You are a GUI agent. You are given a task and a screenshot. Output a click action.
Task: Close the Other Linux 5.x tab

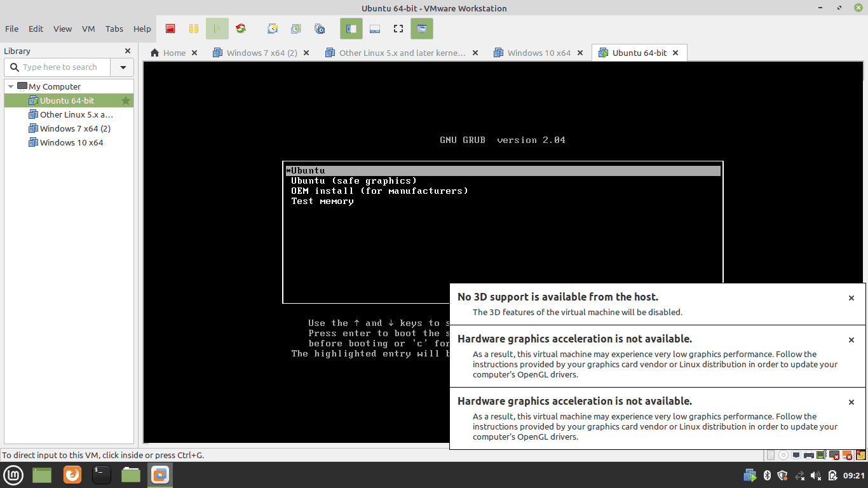click(476, 53)
